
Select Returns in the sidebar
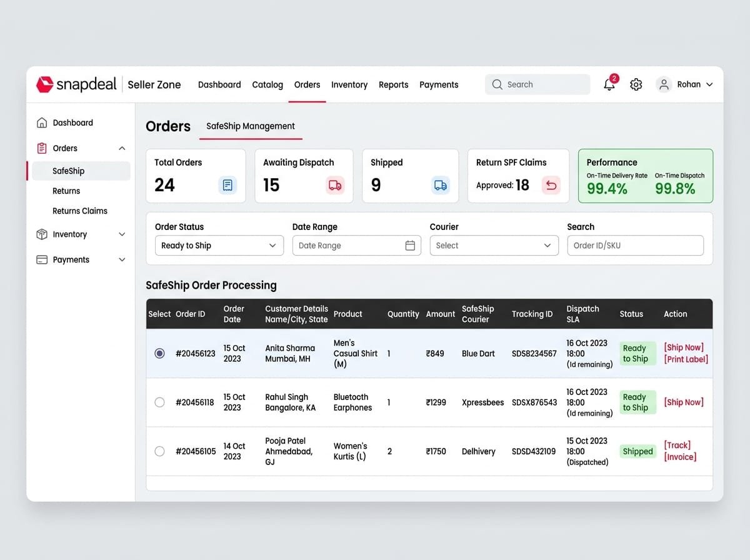[66, 191]
